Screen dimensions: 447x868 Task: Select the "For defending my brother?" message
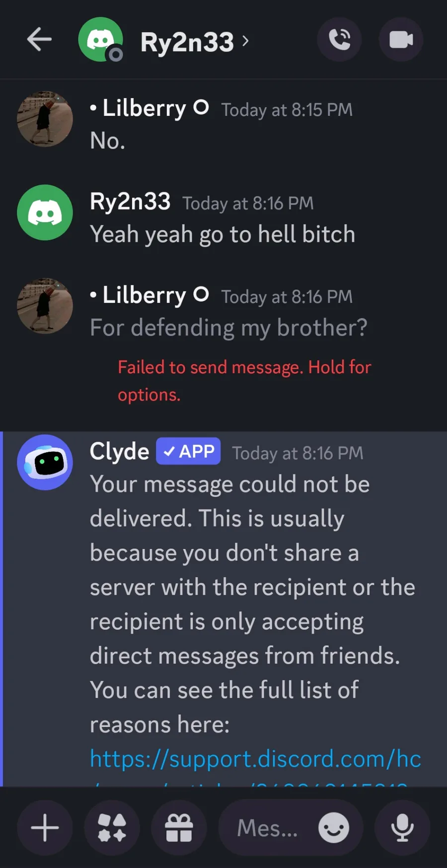(x=228, y=328)
